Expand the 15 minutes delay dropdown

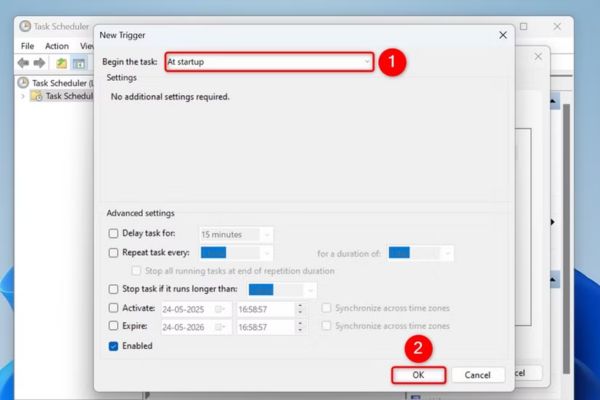(265, 234)
